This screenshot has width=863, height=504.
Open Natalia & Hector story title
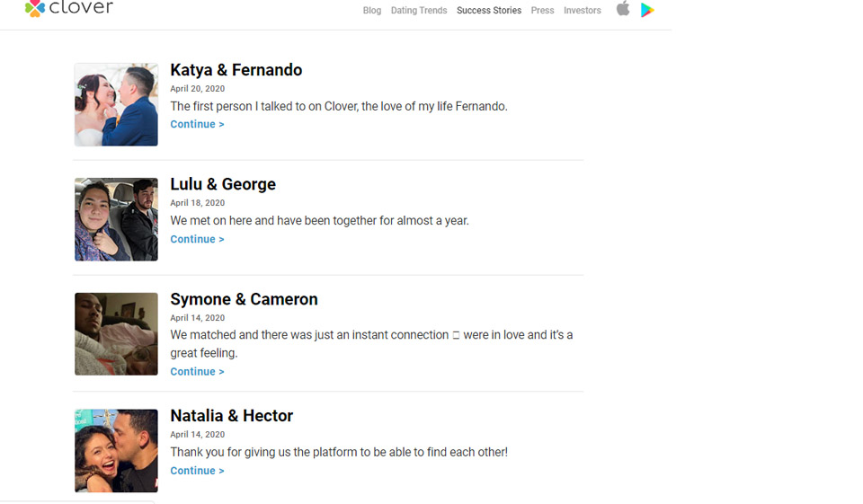pyautogui.click(x=231, y=416)
